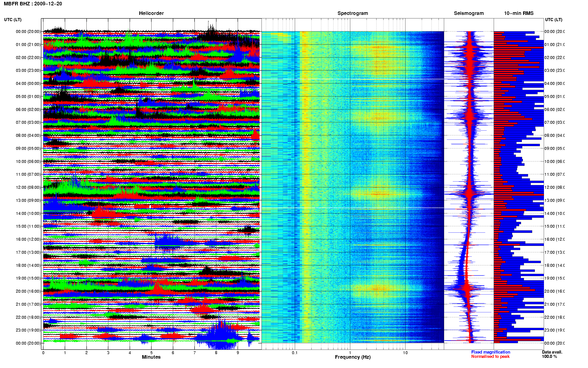Click the '10' frequency tick label
Image resolution: width=588 pixels, height=368 pixels.
coord(405,353)
